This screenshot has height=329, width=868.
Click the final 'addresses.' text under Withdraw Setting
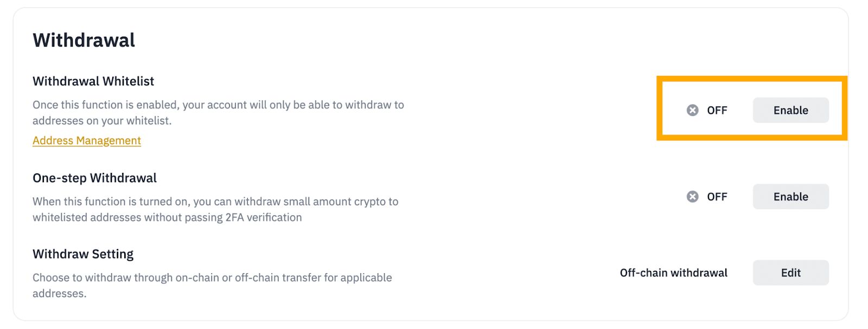(59, 294)
